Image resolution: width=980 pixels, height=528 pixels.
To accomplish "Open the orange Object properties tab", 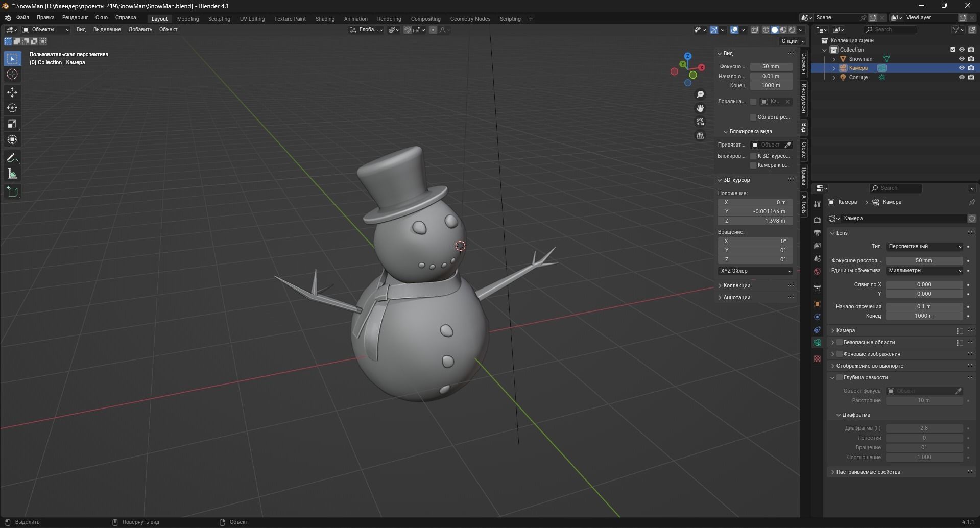I will pyautogui.click(x=817, y=304).
